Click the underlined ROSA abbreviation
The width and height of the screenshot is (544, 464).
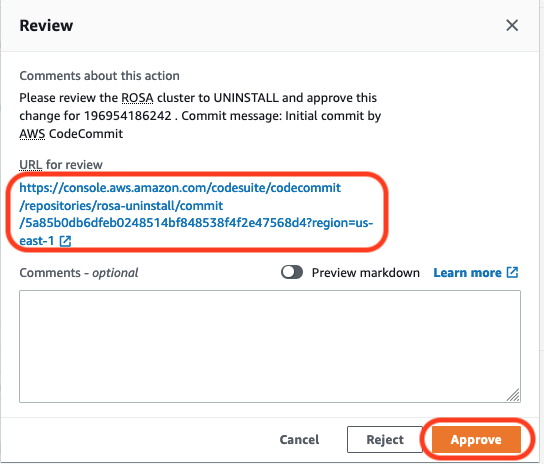[x=137, y=98]
